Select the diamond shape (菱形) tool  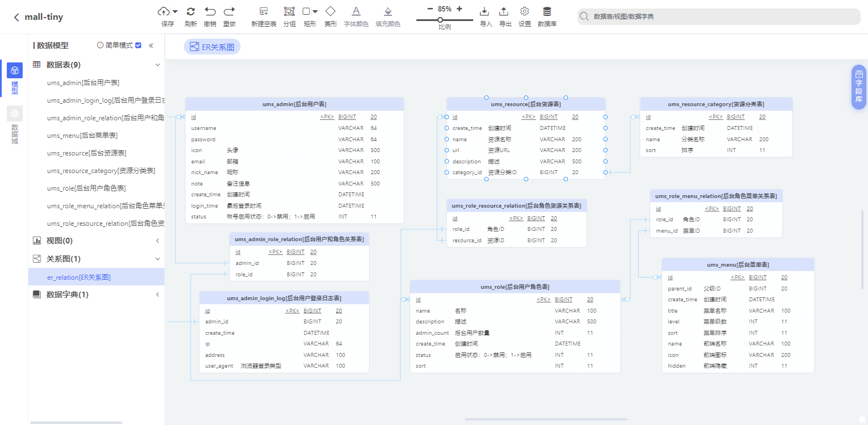coord(330,11)
